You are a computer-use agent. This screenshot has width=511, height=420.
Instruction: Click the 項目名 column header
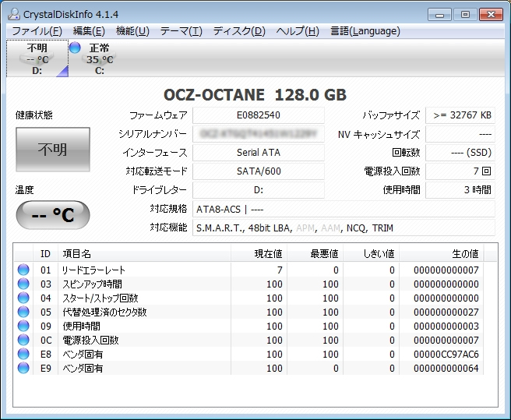click(x=144, y=253)
